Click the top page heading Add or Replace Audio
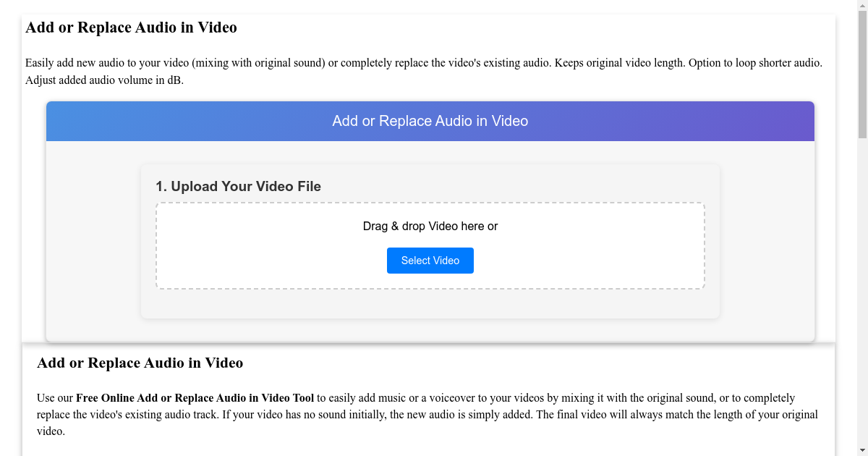This screenshot has width=868, height=456. (131, 28)
